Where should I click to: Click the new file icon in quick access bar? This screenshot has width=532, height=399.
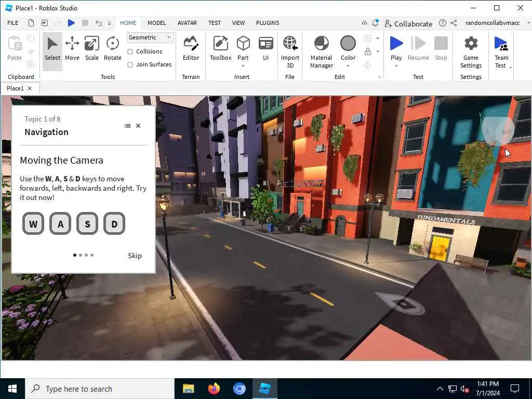tap(31, 23)
